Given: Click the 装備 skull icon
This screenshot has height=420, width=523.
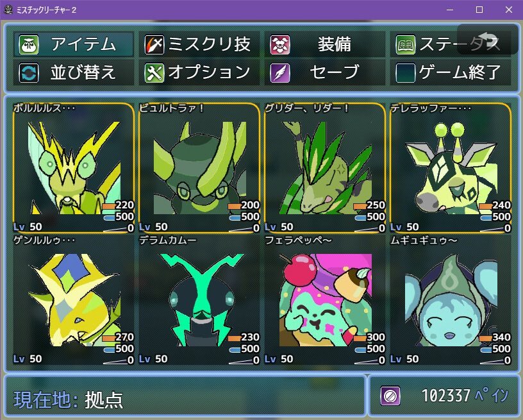Looking at the screenshot, I should click(280, 44).
